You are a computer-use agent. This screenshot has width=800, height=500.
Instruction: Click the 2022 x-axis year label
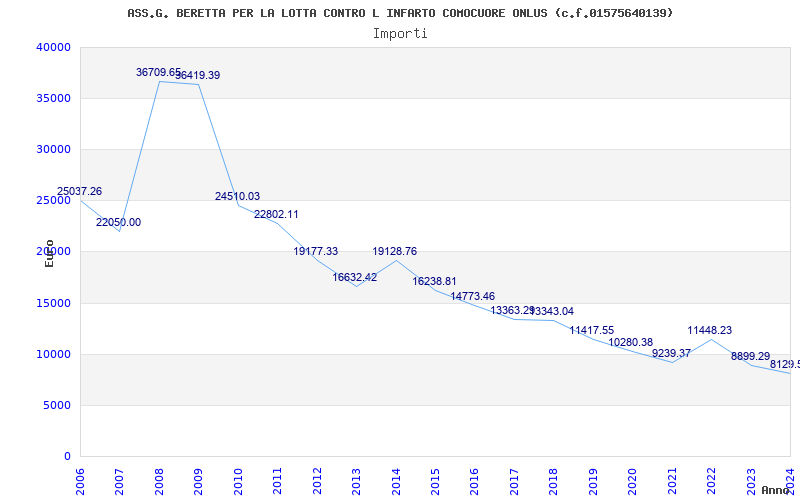[711, 481]
